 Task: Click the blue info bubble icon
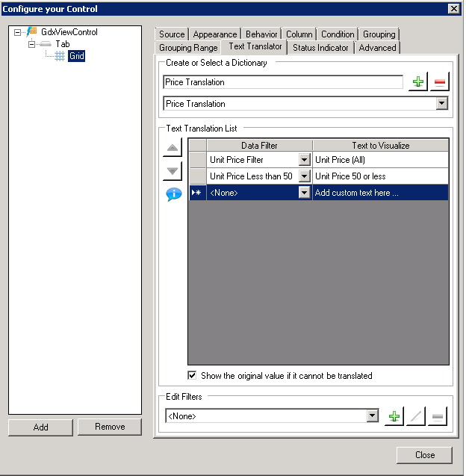[173, 194]
